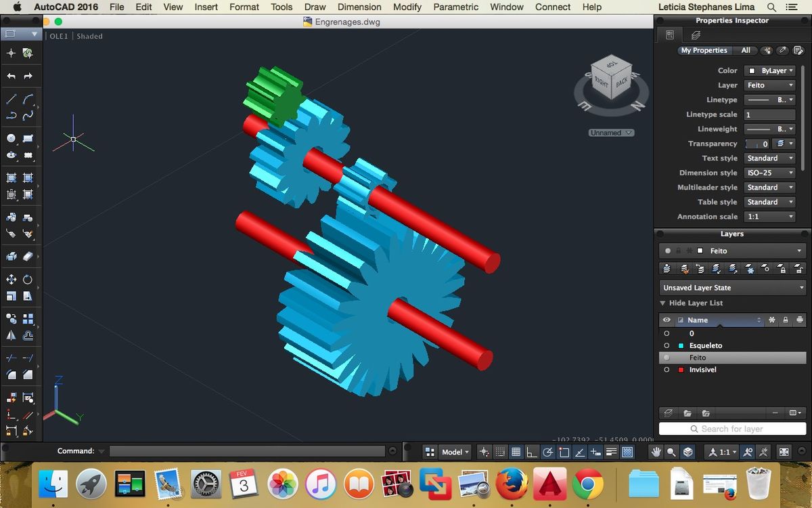Toggle grid display in status bar
The image size is (812, 508).
(516, 452)
